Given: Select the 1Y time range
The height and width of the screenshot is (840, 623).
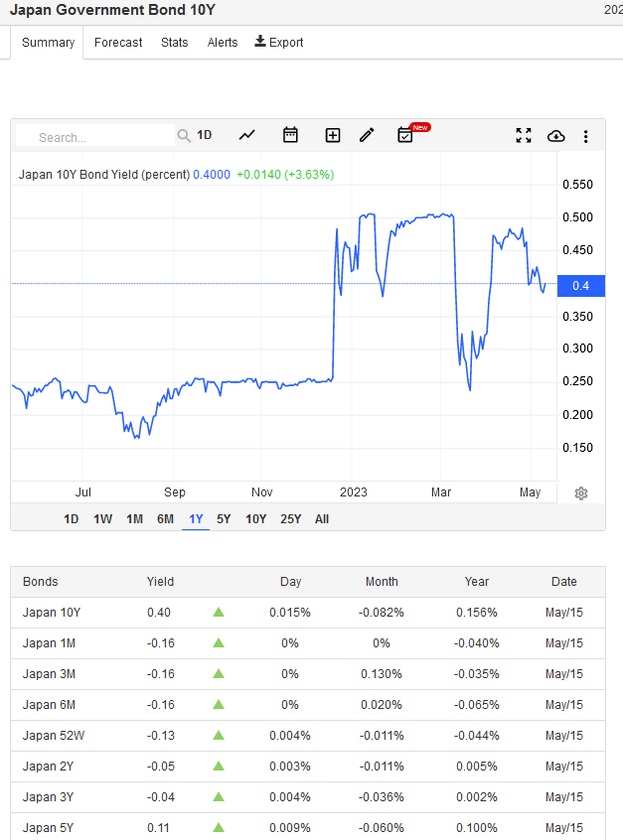Looking at the screenshot, I should click(x=196, y=519).
